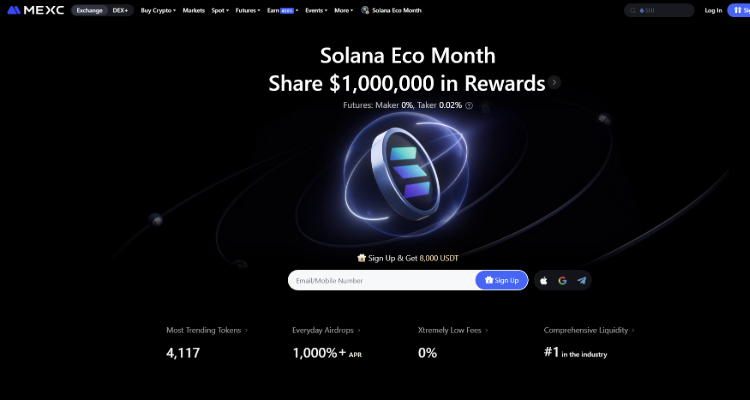Image resolution: width=750 pixels, height=400 pixels.
Task: Expand the Futures dropdown menu
Action: 248,10
